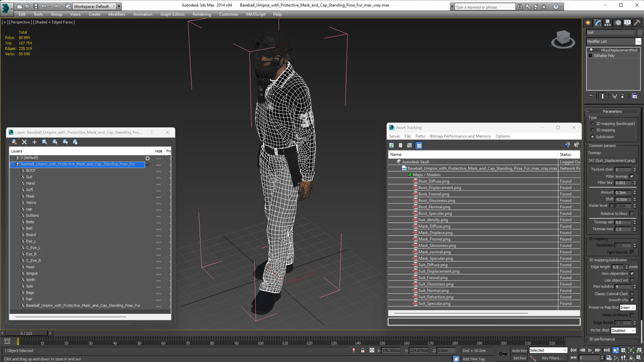The height and width of the screenshot is (362, 644).
Task: Open the Graph Editors menu
Action: 172,14
